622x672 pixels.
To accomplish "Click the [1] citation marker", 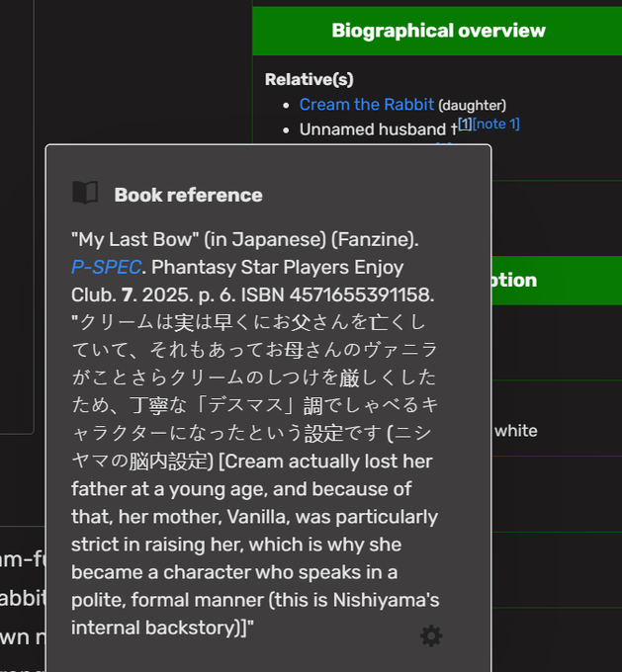I will click(465, 124).
